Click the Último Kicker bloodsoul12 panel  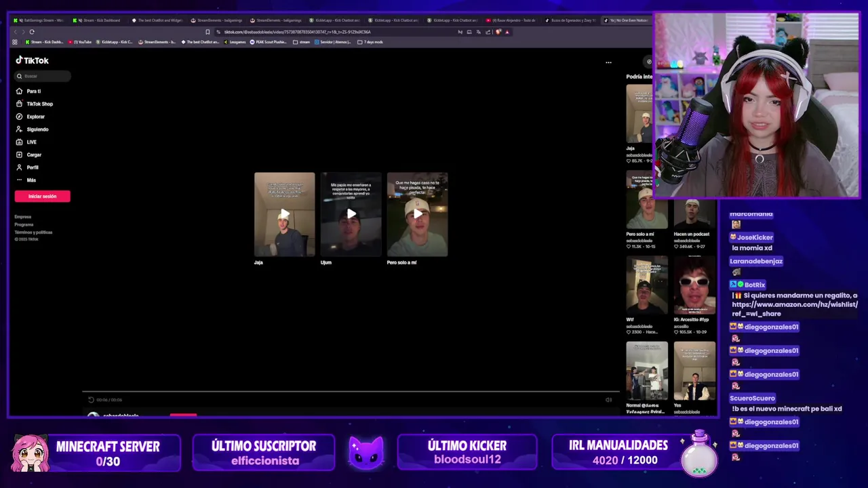(x=467, y=453)
